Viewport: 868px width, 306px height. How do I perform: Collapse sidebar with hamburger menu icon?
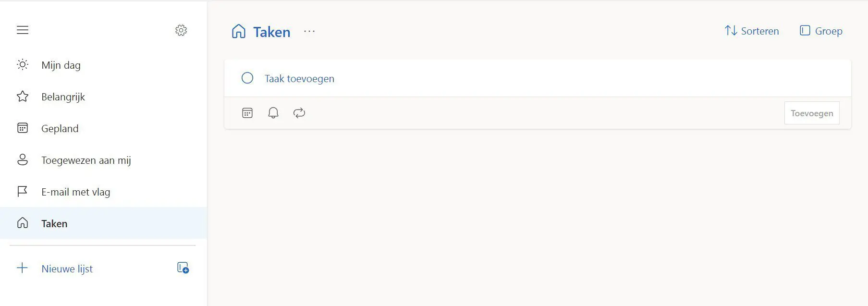(23, 30)
